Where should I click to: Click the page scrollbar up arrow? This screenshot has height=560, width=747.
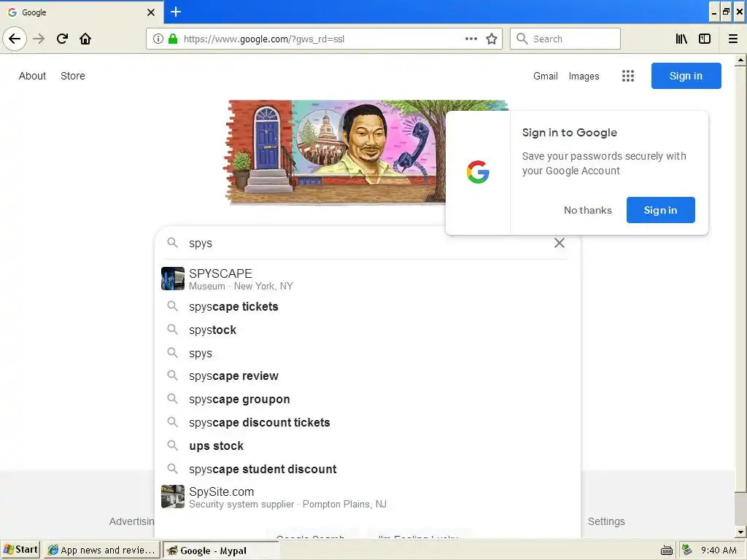pyautogui.click(x=741, y=60)
